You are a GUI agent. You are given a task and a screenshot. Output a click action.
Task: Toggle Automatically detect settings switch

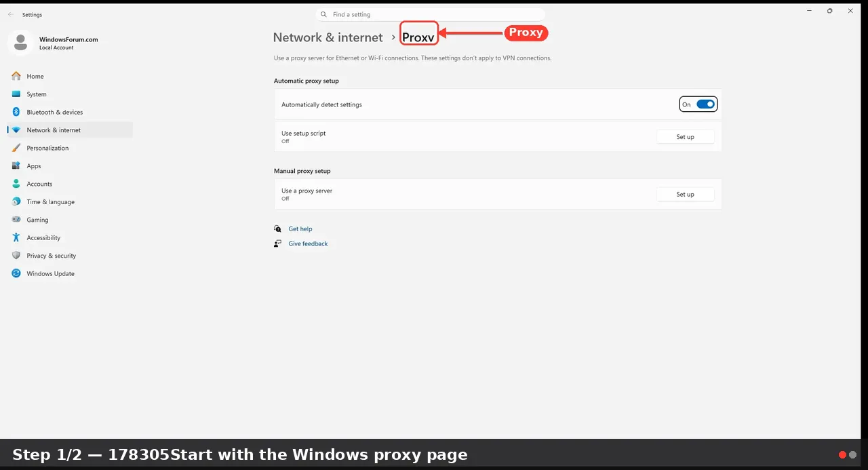tap(705, 104)
